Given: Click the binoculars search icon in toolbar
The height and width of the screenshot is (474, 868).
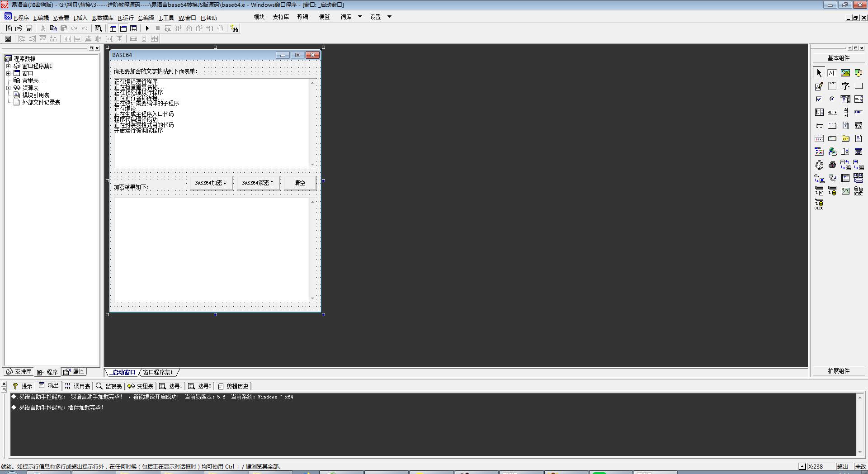Looking at the screenshot, I should pyautogui.click(x=234, y=28).
